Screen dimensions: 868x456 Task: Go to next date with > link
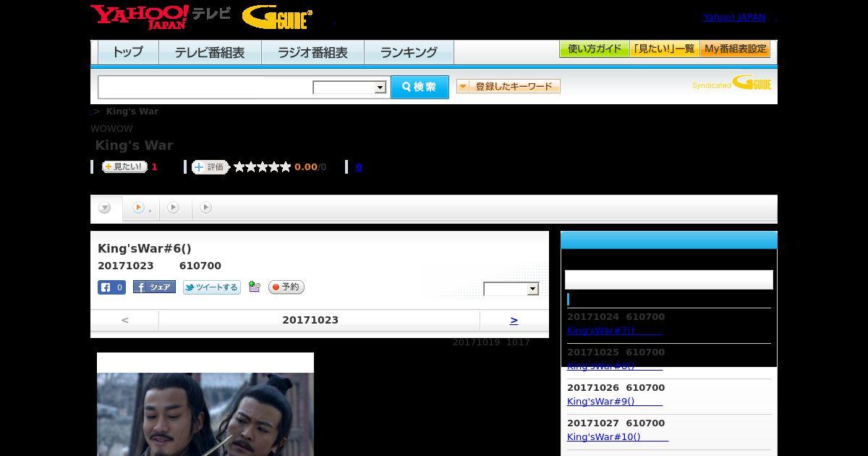(514, 320)
